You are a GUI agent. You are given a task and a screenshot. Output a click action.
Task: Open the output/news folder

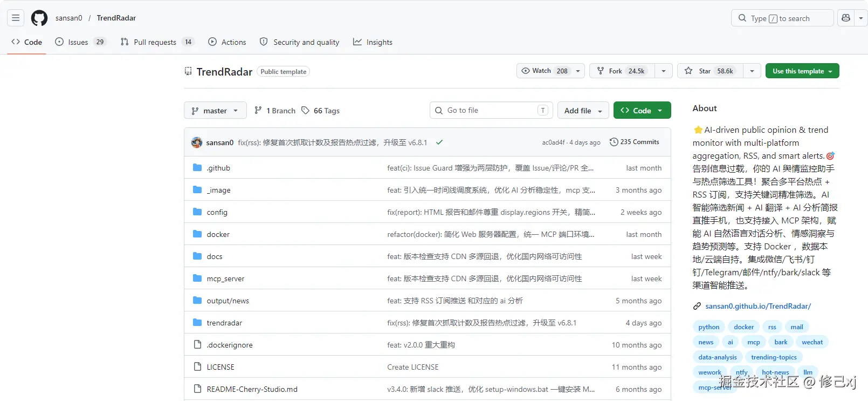point(228,301)
